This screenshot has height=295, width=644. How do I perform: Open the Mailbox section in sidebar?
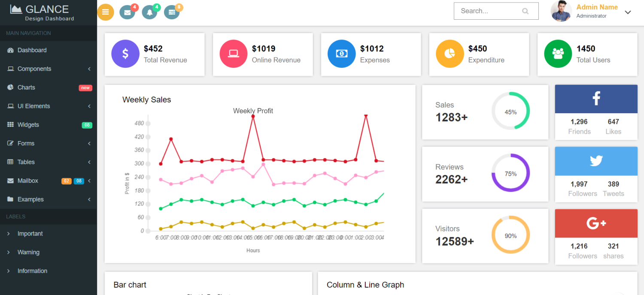pyautogui.click(x=27, y=181)
